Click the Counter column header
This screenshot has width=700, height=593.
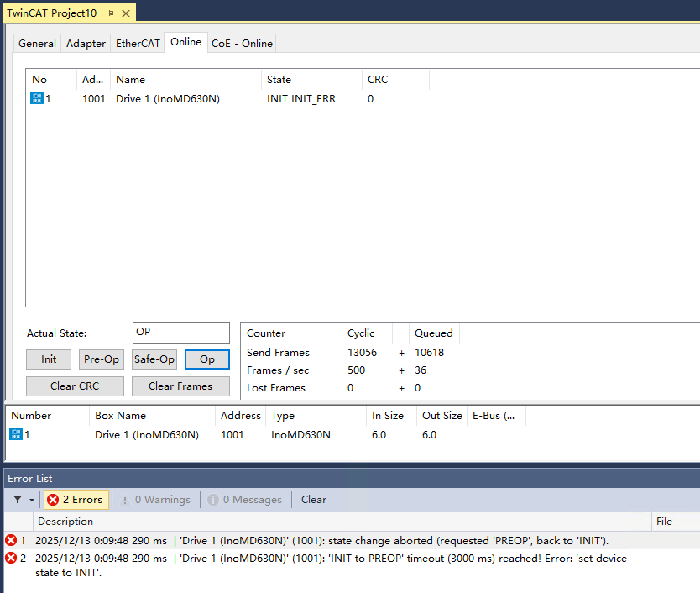click(x=292, y=333)
